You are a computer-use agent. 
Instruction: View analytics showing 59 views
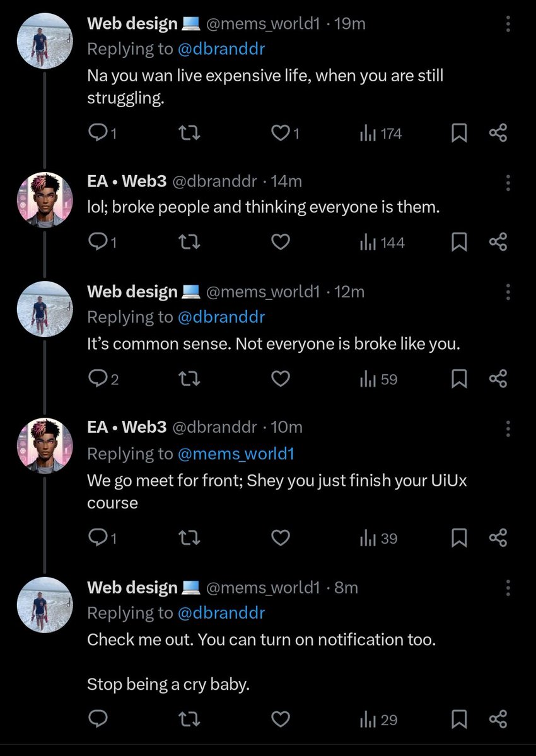click(378, 379)
